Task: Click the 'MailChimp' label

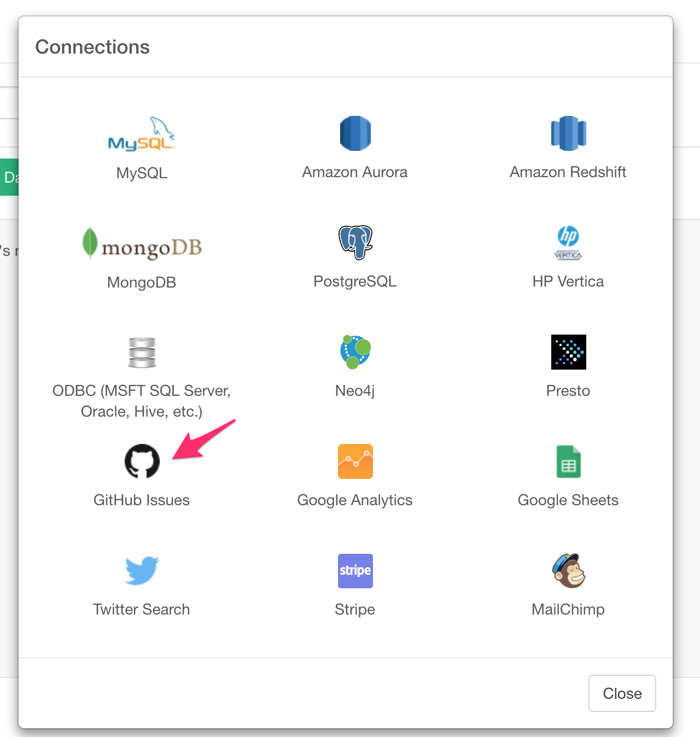Action: (568, 610)
